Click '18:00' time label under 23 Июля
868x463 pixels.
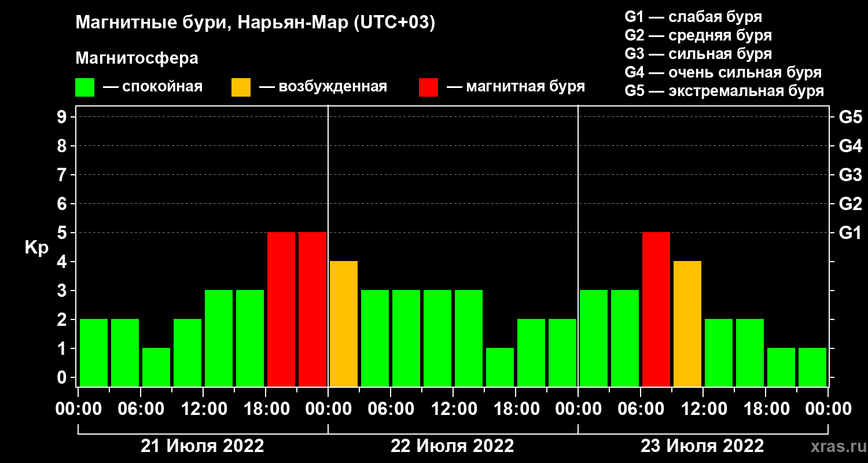(x=766, y=409)
